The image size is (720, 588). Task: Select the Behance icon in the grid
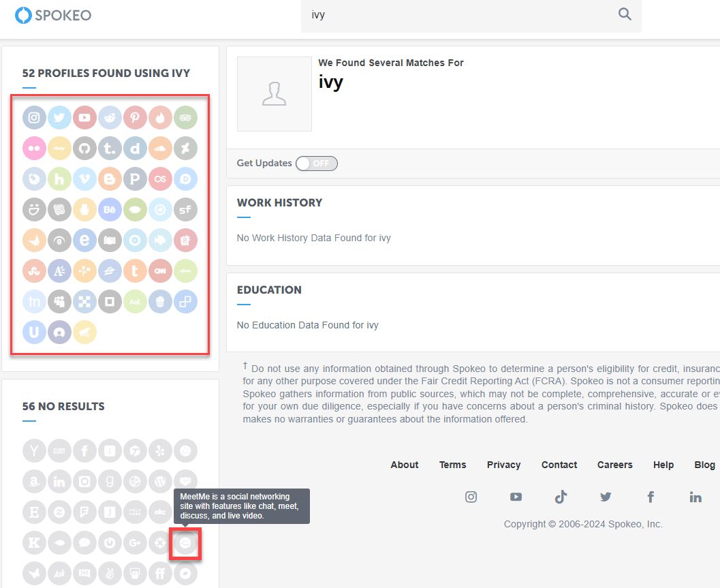(110, 209)
